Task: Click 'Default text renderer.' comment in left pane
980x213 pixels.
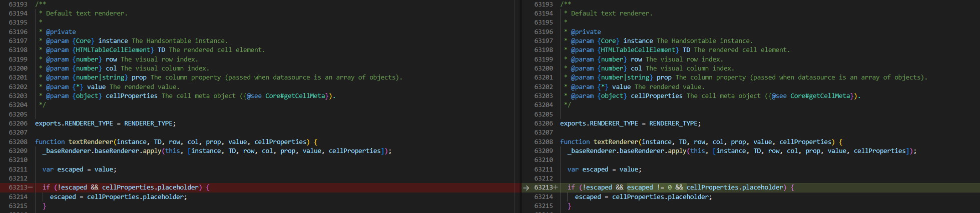Action: (87, 13)
